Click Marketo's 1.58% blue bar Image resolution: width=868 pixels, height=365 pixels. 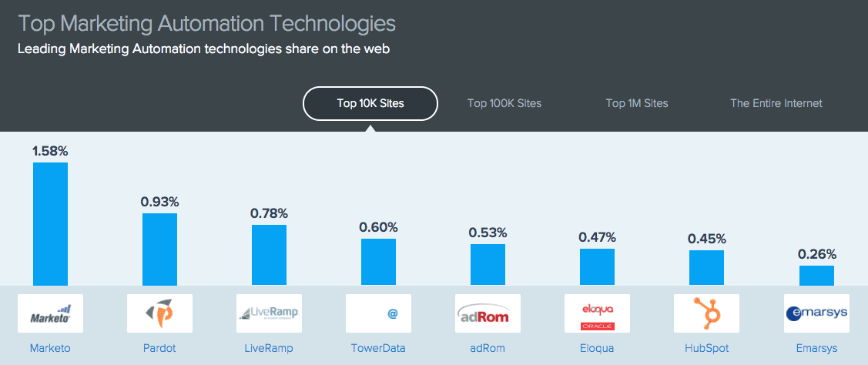50,224
